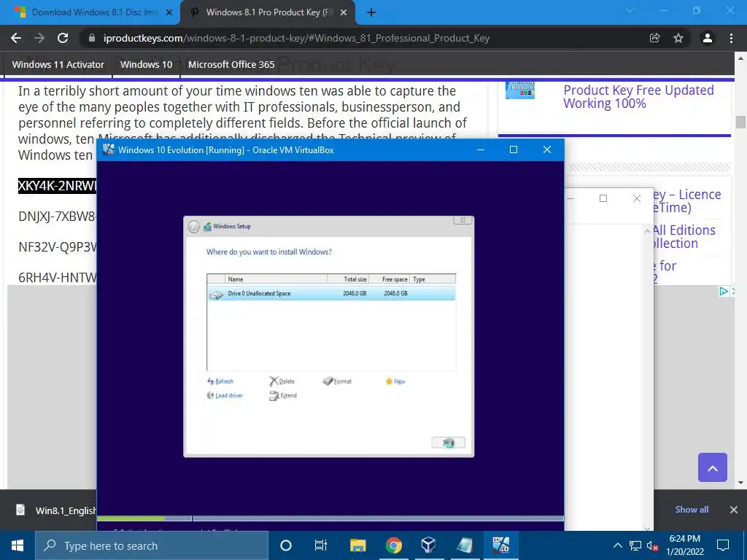Reload the page in Chrome

pos(63,38)
